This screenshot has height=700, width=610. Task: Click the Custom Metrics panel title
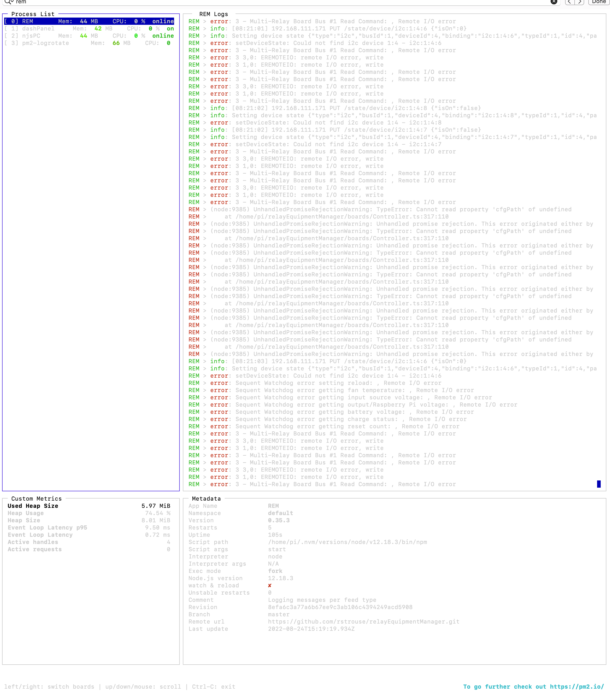tap(36, 499)
